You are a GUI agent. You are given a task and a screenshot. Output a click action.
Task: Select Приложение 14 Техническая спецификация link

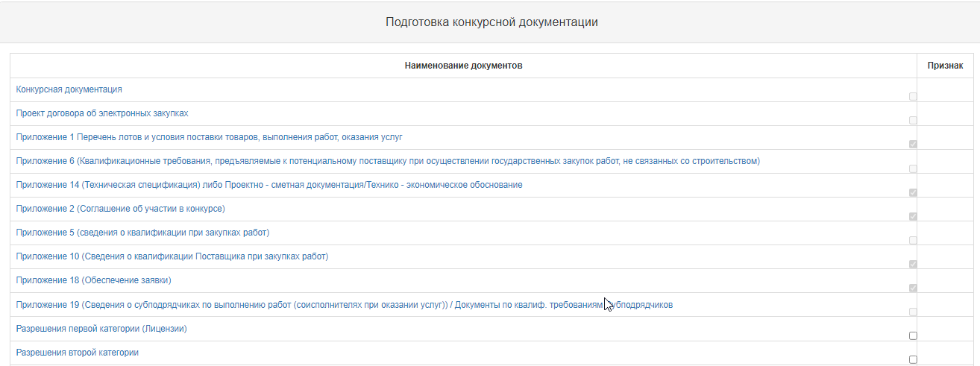coord(269,185)
